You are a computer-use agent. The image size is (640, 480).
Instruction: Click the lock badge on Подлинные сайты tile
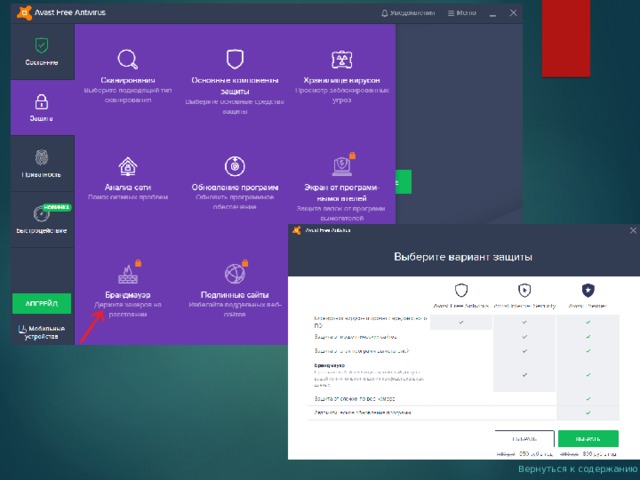[x=245, y=263]
